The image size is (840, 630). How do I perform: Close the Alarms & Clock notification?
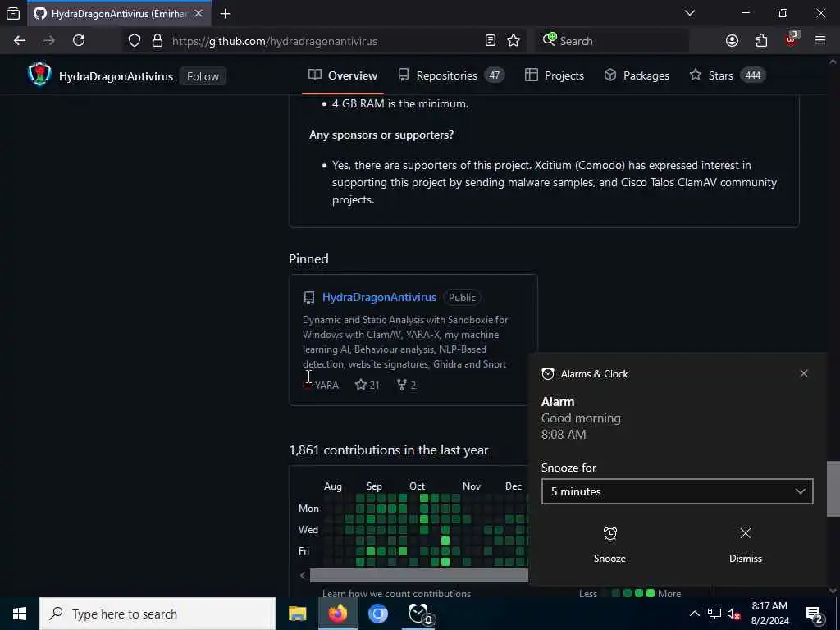[x=804, y=373]
